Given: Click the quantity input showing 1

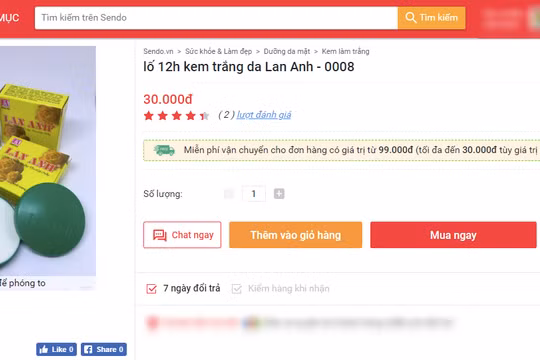Looking at the screenshot, I should click(254, 194).
